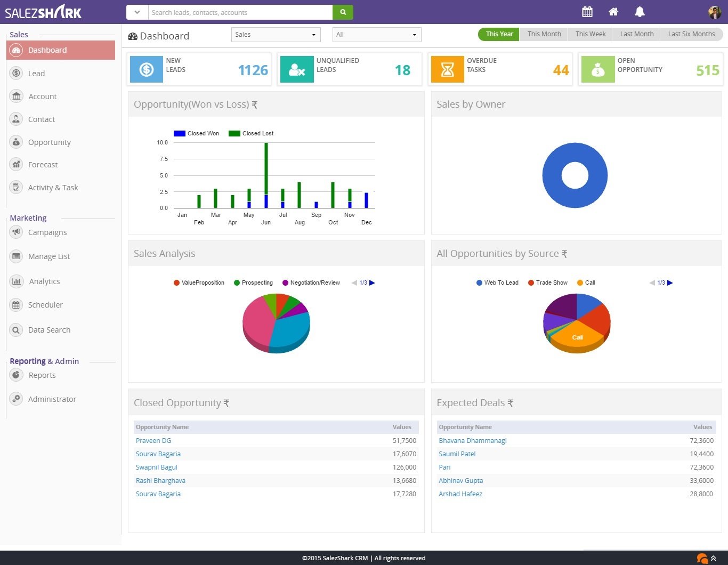The height and width of the screenshot is (565, 728).
Task: Open notifications bell icon
Action: (x=640, y=12)
